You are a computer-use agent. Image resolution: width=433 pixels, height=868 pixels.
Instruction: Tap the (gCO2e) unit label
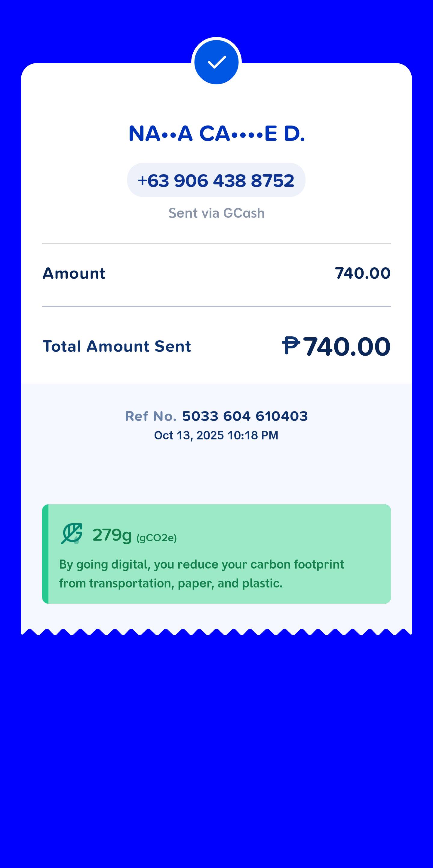coord(156,538)
